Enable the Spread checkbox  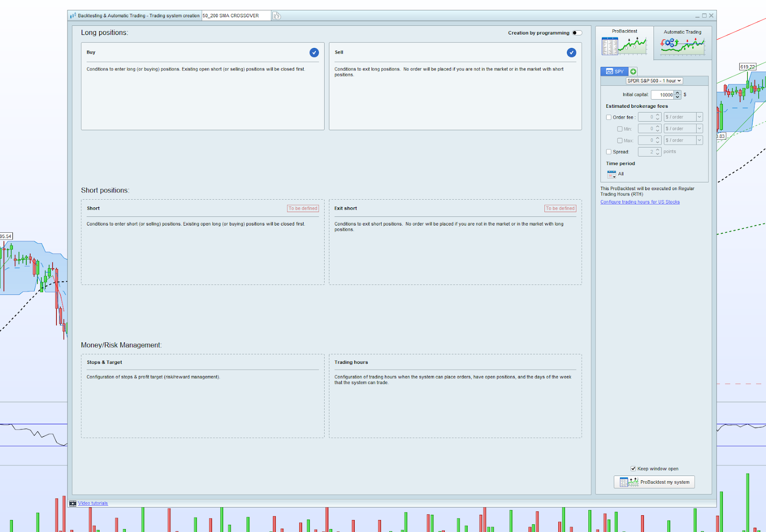609,152
